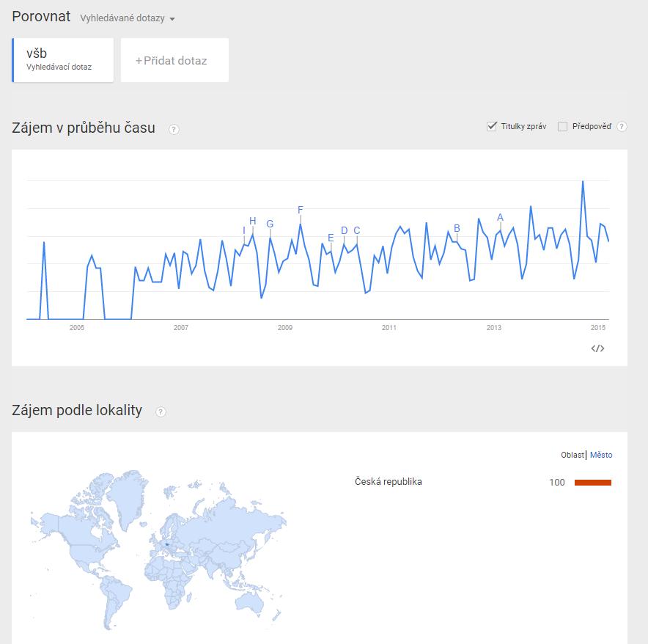This screenshot has width=648, height=644.
Task: Click news marker G on the graph
Action: 270,224
